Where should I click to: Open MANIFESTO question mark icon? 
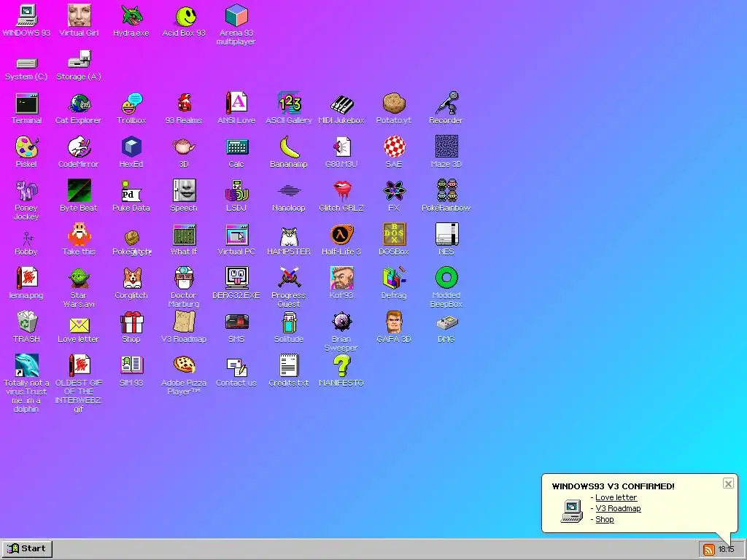pyautogui.click(x=341, y=366)
